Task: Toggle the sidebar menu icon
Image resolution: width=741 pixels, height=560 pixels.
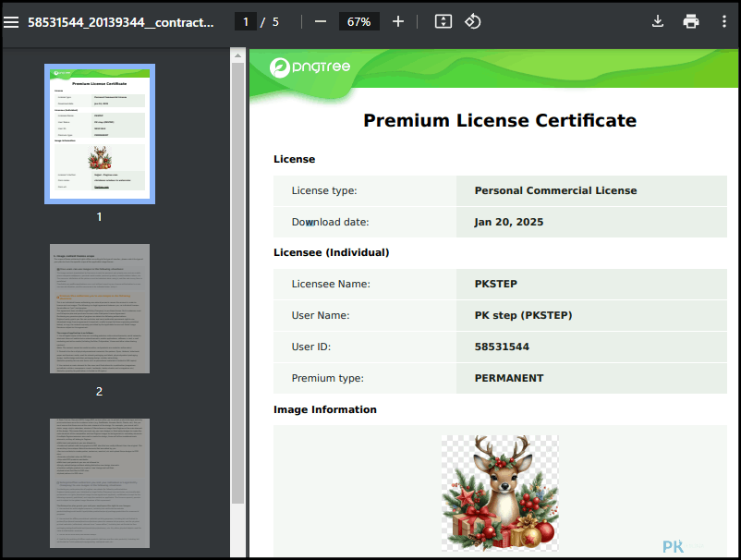Action: click(x=11, y=22)
